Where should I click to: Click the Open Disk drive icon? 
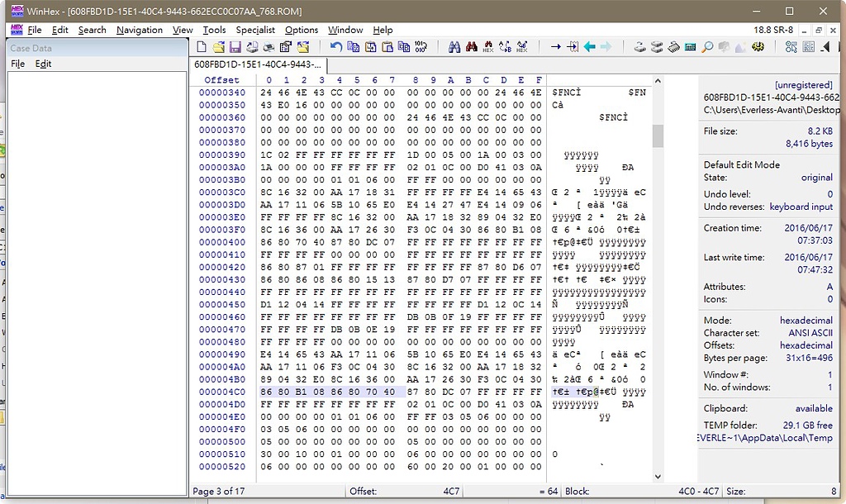pyautogui.click(x=640, y=47)
